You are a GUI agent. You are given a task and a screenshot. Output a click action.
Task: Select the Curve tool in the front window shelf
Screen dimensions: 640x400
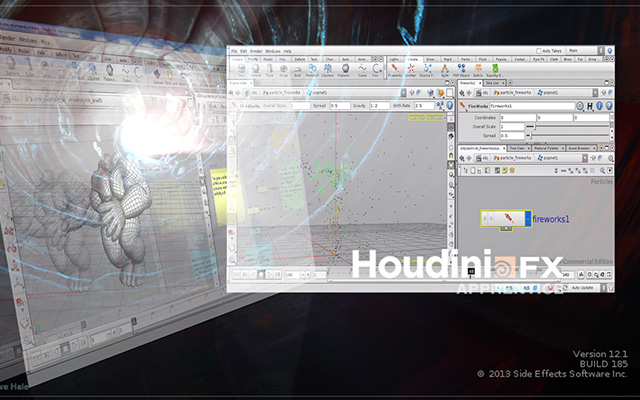(x=362, y=70)
